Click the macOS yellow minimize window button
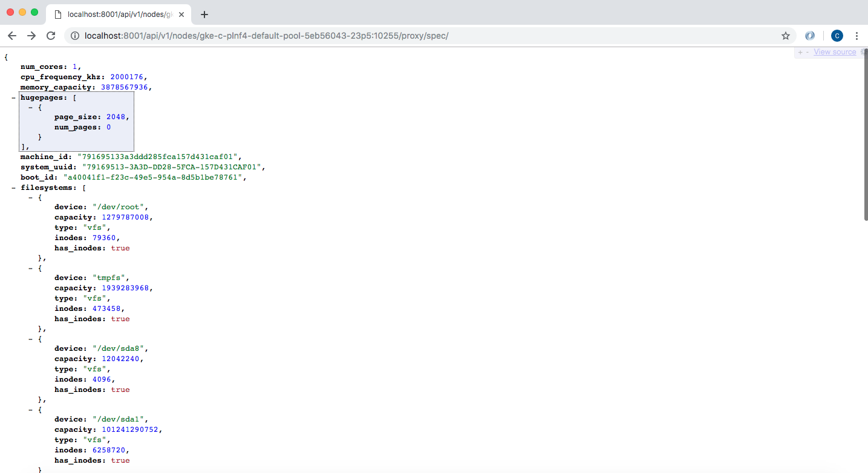 pos(22,12)
